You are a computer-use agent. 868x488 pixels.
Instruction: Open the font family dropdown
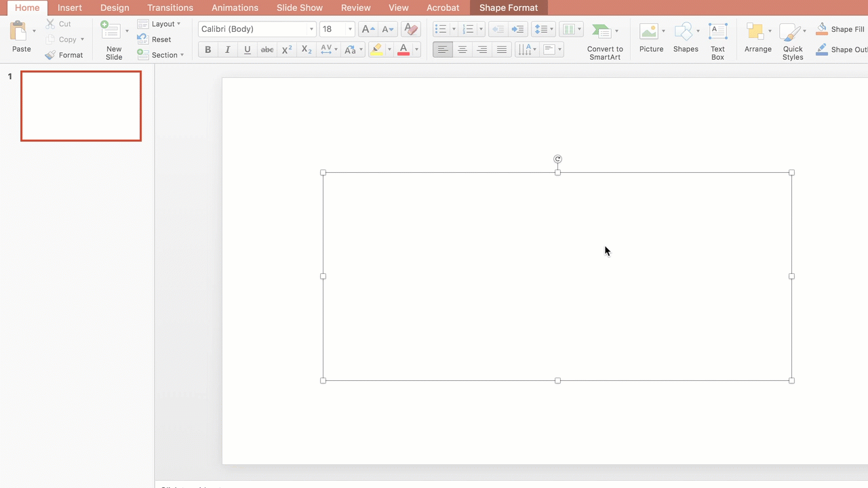tap(311, 28)
